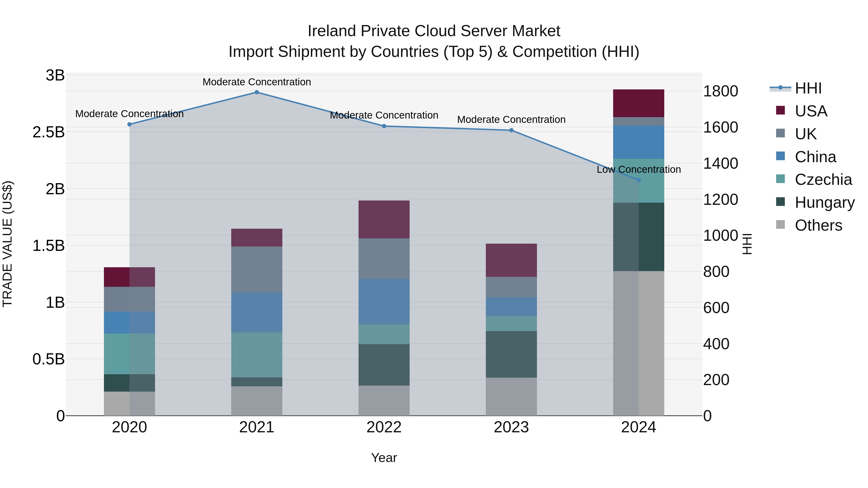Screen dimensions: 868x488
Task: Click the USA maroon legend swatch
Action: (x=780, y=110)
